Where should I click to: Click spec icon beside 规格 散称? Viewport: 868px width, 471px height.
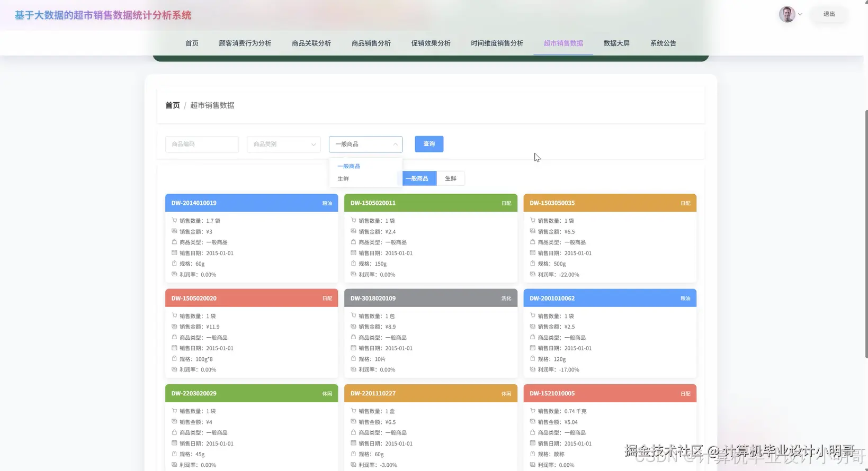(532, 454)
